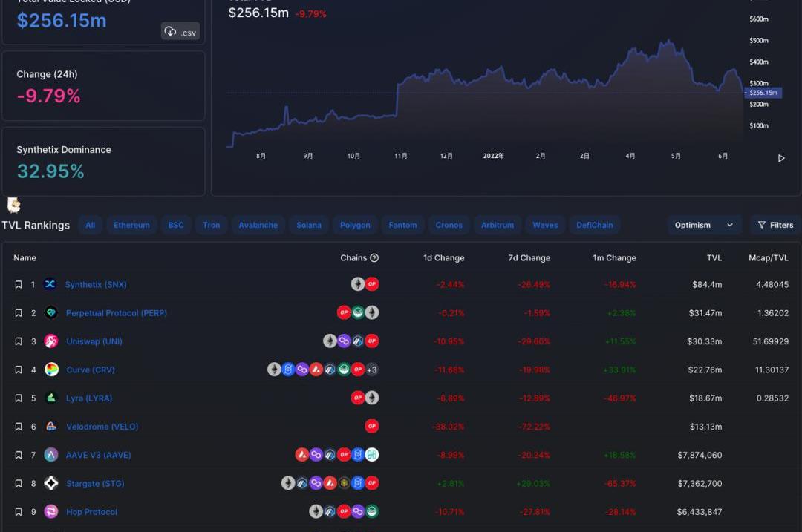Click the Synthetix protocol logo icon
The height and width of the screenshot is (532, 802).
(50, 284)
